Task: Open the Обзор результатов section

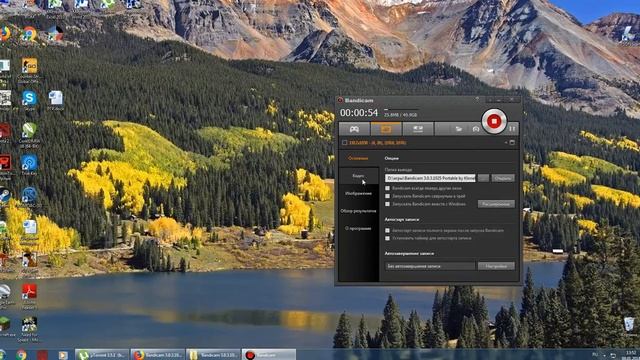Action: point(358,211)
